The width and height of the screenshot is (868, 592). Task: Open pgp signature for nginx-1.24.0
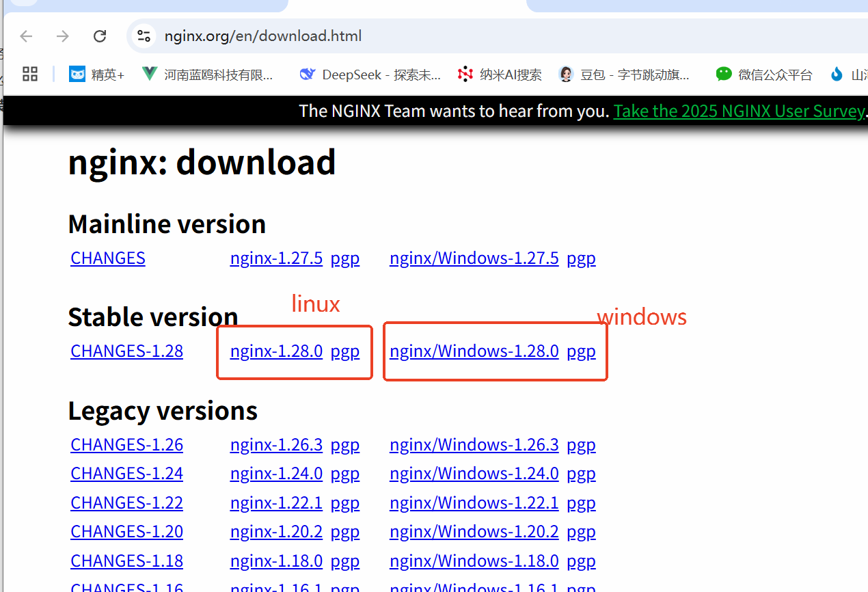pyautogui.click(x=345, y=474)
